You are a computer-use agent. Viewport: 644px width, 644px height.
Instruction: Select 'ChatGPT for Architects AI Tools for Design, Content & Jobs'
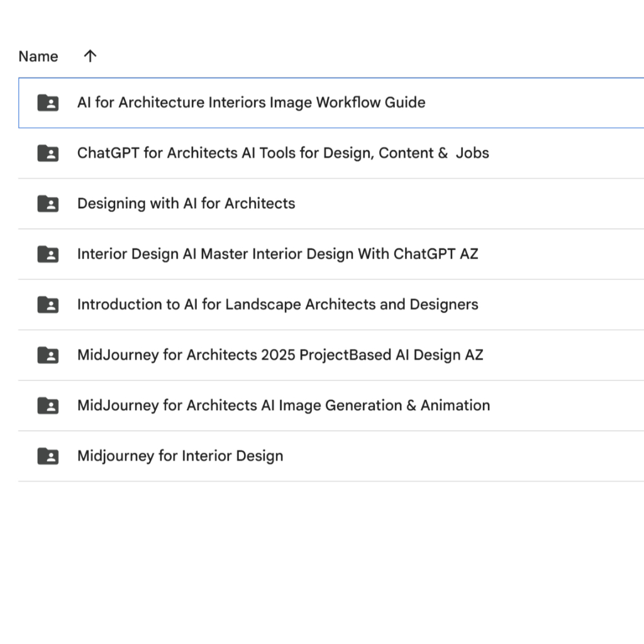tap(283, 153)
